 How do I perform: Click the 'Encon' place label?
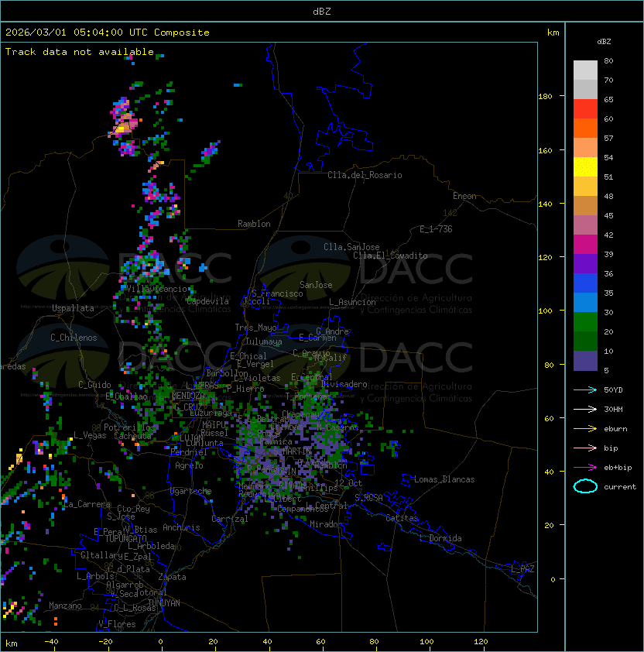[x=464, y=196]
